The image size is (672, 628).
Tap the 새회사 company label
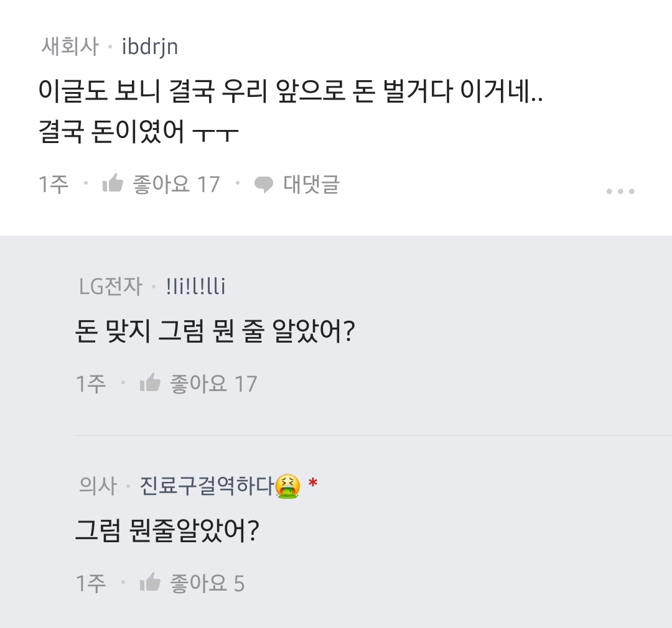click(70, 46)
